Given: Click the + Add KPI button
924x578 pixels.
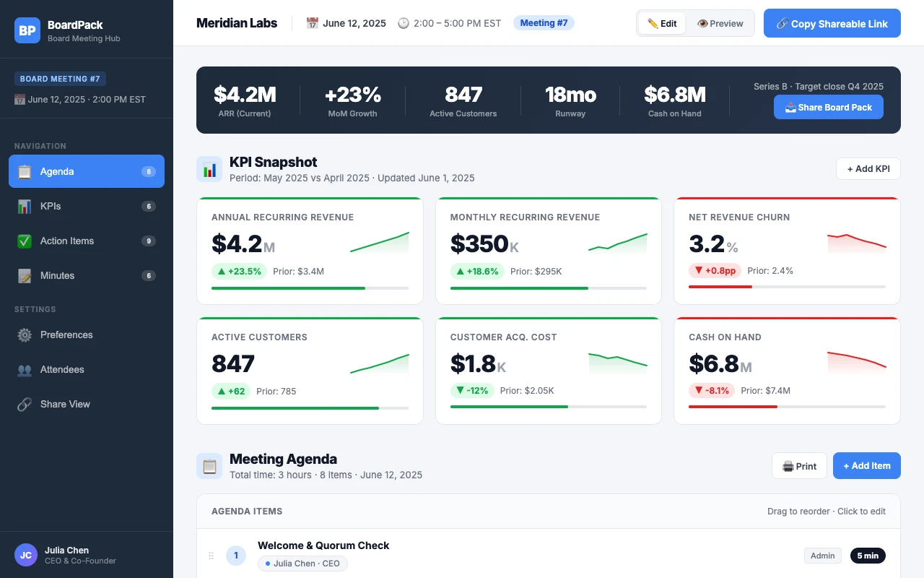Looking at the screenshot, I should click(x=868, y=168).
